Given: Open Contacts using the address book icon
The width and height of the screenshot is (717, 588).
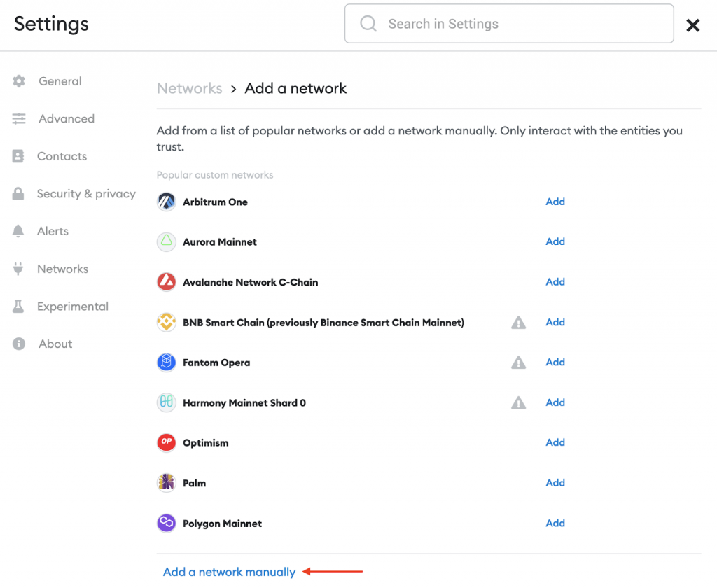Looking at the screenshot, I should [x=19, y=156].
